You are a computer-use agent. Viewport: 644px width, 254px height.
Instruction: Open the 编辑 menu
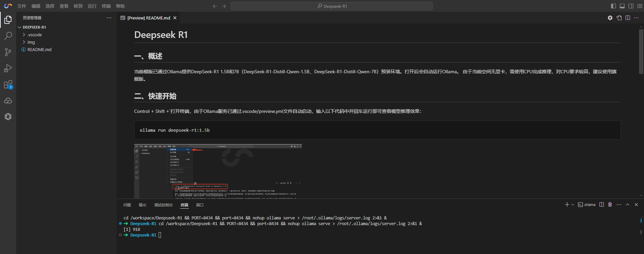coord(36,6)
